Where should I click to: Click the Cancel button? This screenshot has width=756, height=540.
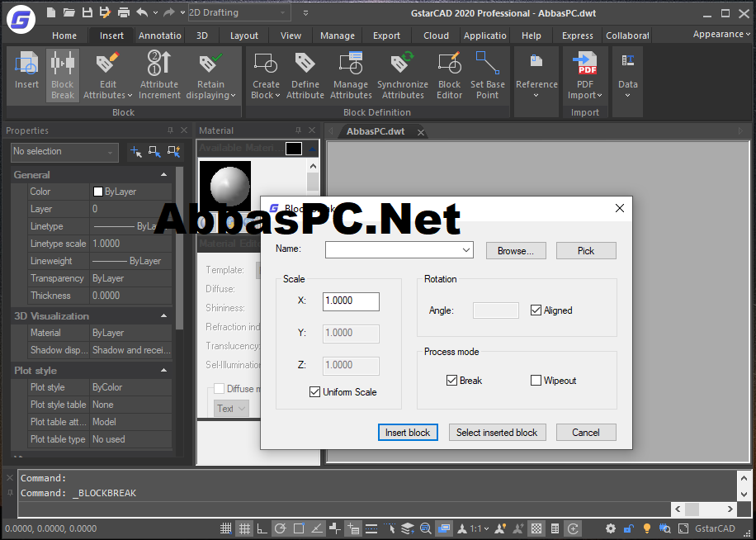(x=586, y=433)
